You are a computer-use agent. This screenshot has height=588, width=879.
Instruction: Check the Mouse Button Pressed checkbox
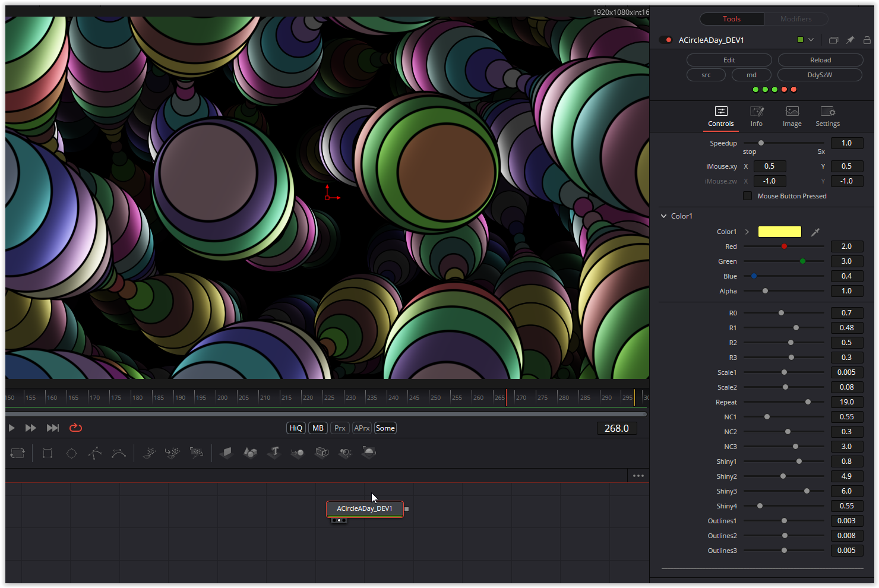(x=747, y=196)
